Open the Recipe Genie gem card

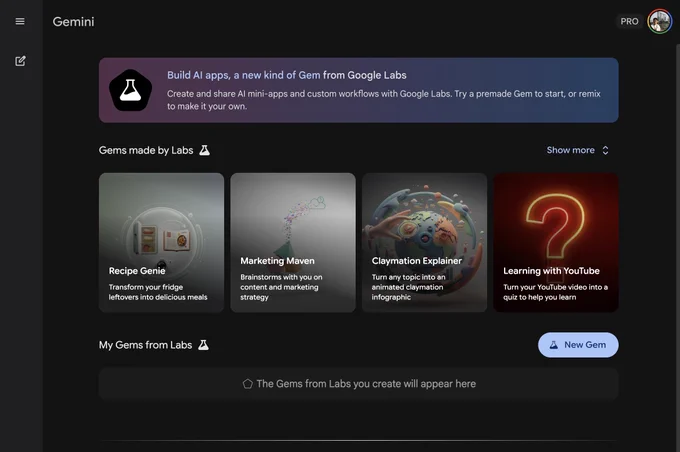(161, 242)
